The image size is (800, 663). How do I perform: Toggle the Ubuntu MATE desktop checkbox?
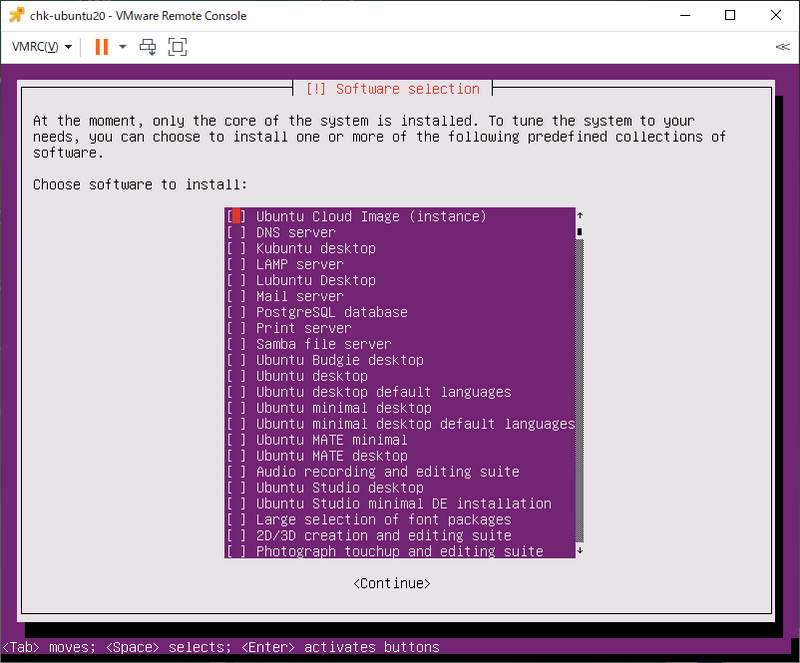236,456
